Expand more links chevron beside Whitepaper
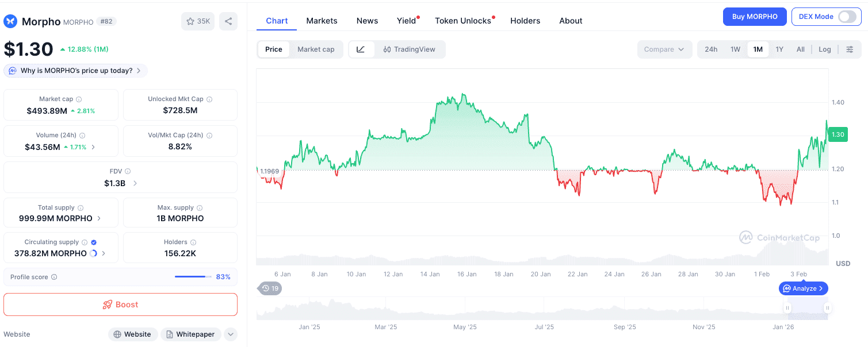The image size is (868, 347). click(230, 334)
